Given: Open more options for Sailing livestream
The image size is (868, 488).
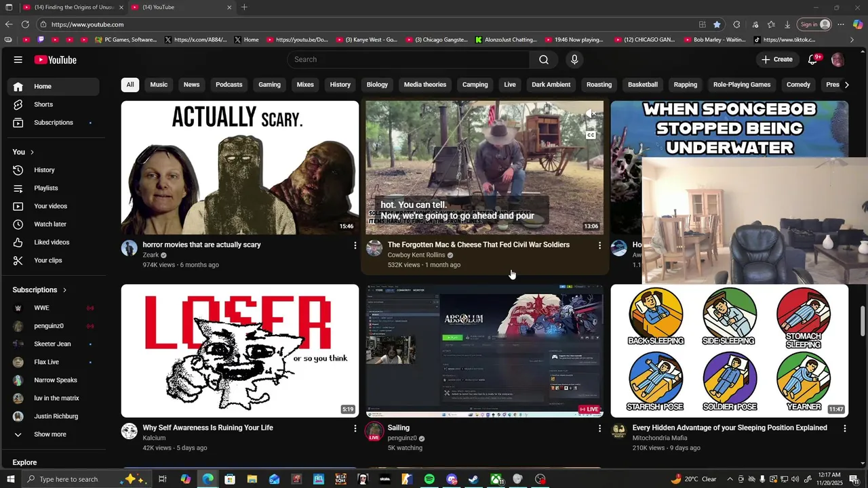Looking at the screenshot, I should pos(599,428).
